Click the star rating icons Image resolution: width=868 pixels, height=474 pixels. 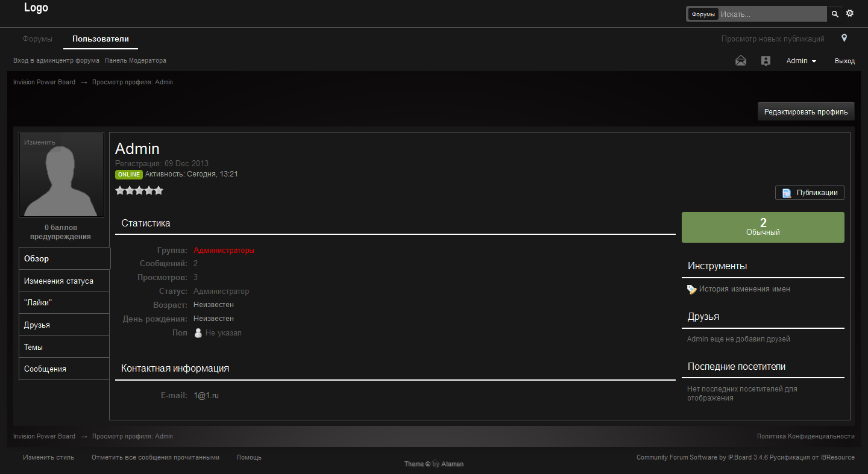click(x=139, y=190)
